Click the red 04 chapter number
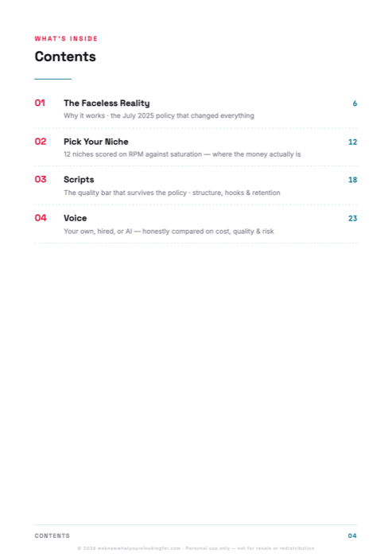The height and width of the screenshot is (557, 392). 41,218
